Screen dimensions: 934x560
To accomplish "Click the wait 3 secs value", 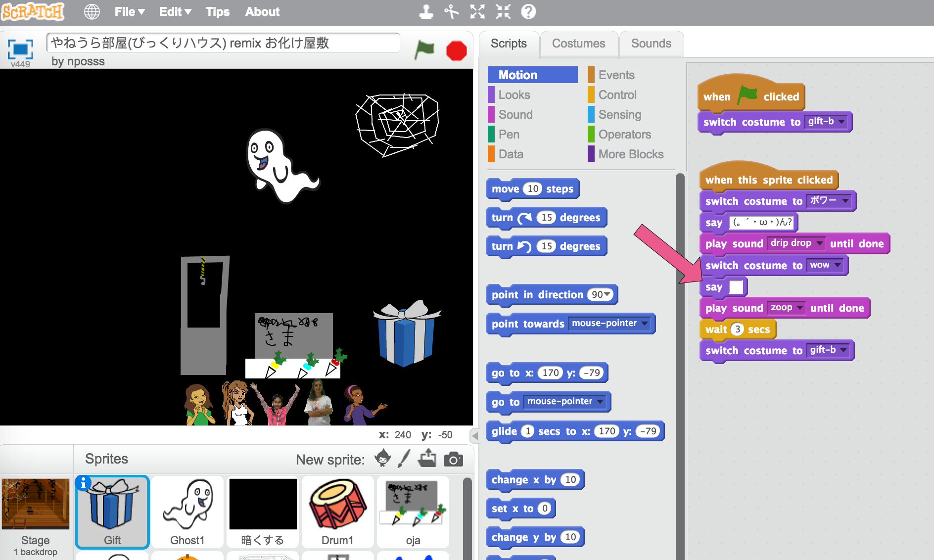I will point(737,329).
